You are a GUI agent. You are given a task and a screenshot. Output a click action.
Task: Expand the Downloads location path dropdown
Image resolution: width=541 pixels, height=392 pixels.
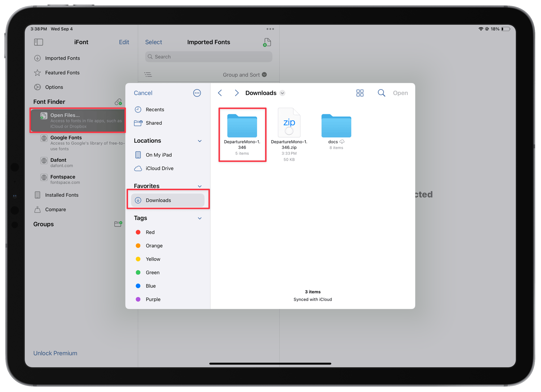click(282, 93)
